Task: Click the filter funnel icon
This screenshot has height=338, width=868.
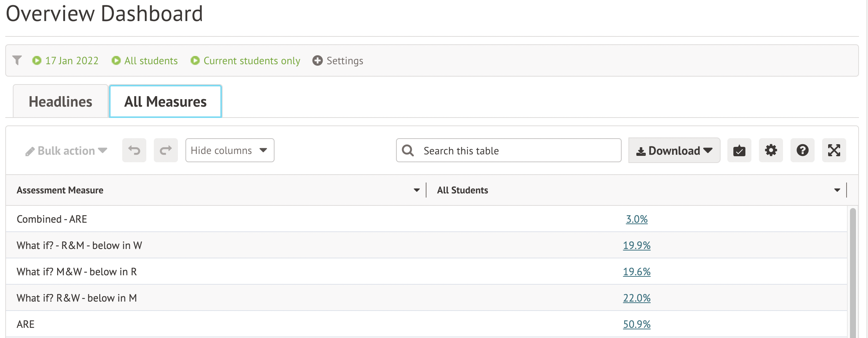Action: coord(17,60)
